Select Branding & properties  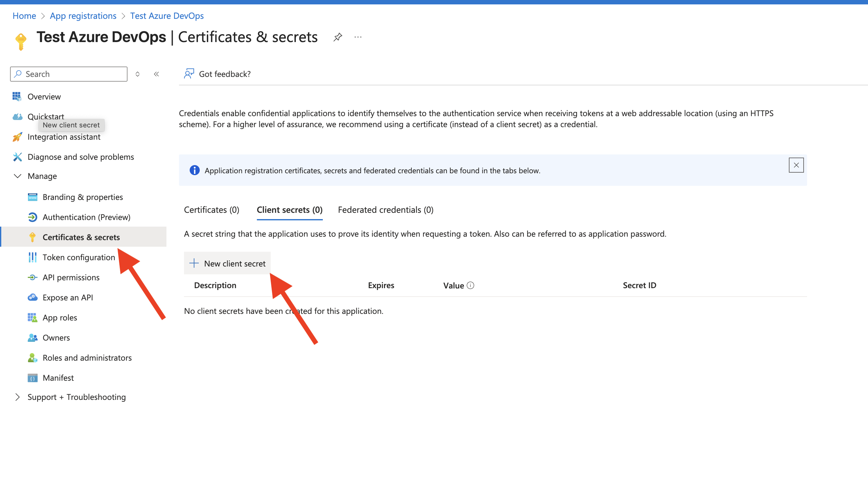pos(83,197)
